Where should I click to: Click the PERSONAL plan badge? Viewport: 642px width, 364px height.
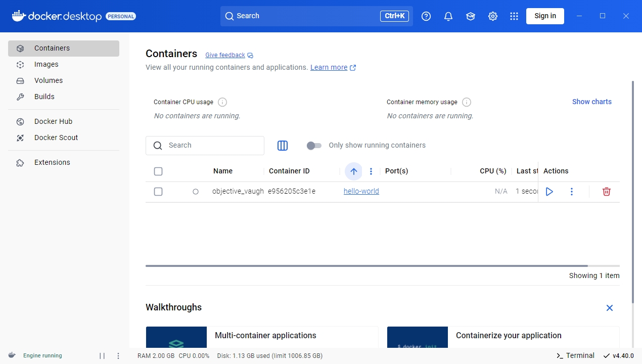click(121, 16)
